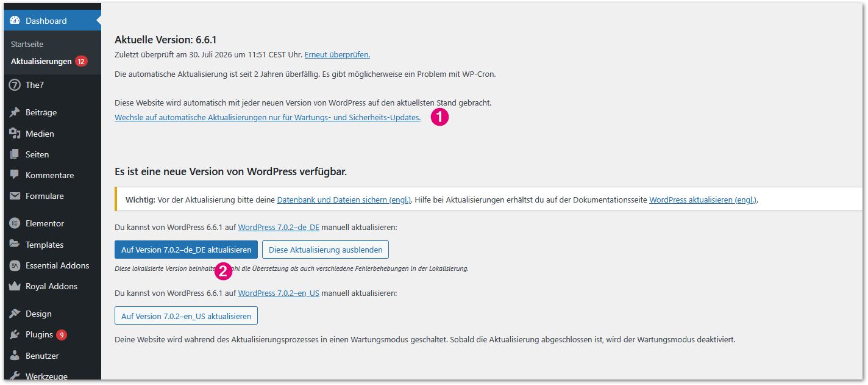Go to Startseite submenu item
The image size is (868, 385).
point(27,44)
